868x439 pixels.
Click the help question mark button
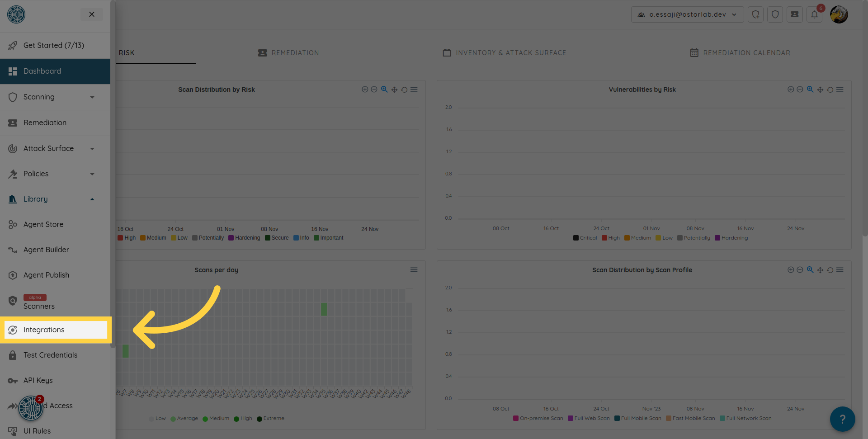click(842, 419)
